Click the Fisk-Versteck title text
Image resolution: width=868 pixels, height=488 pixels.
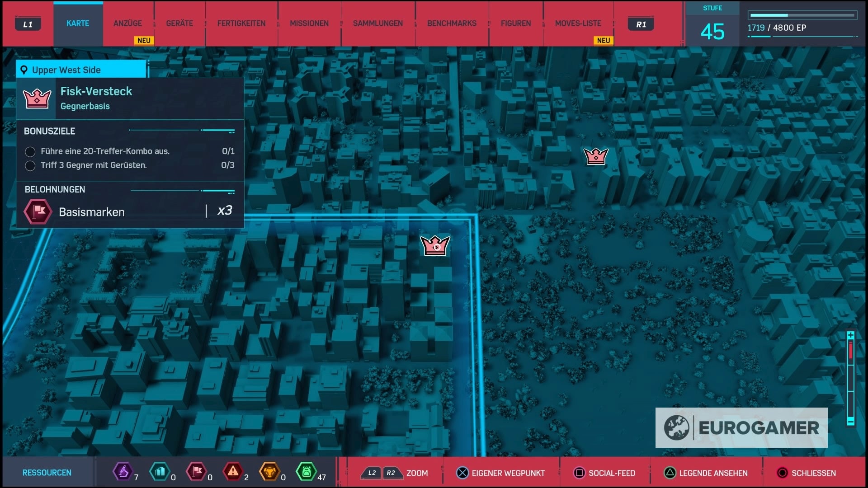pos(96,91)
